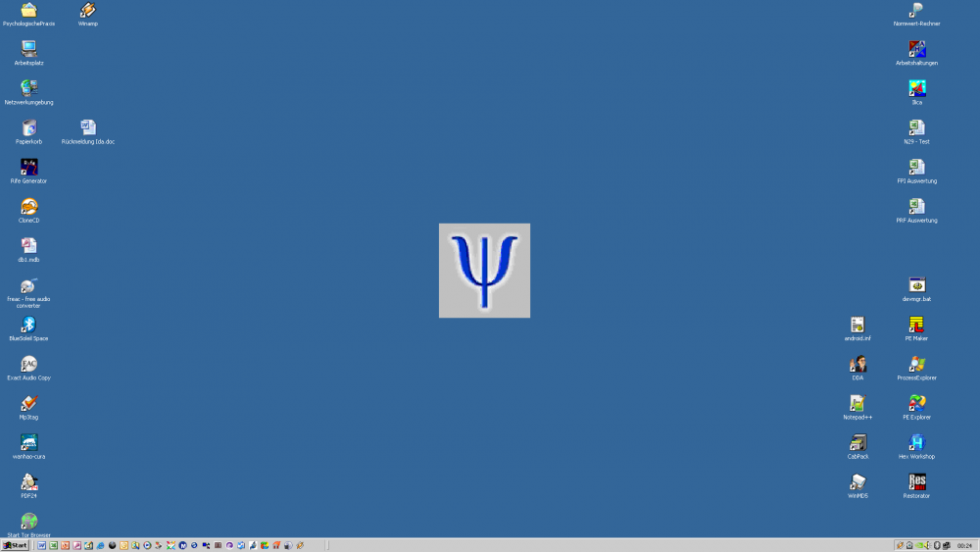The image size is (980, 552).
Task: Select the fre:ac free audio converter icon
Action: [x=28, y=293]
